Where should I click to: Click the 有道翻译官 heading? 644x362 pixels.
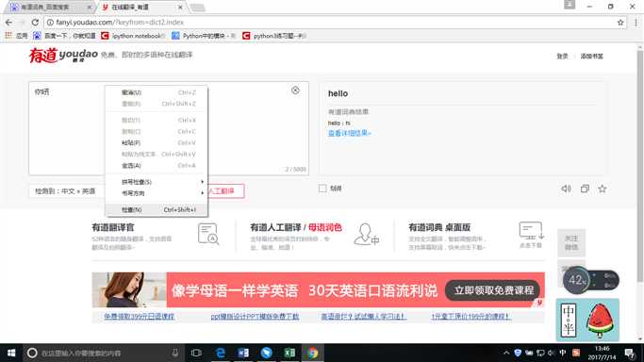click(x=113, y=227)
